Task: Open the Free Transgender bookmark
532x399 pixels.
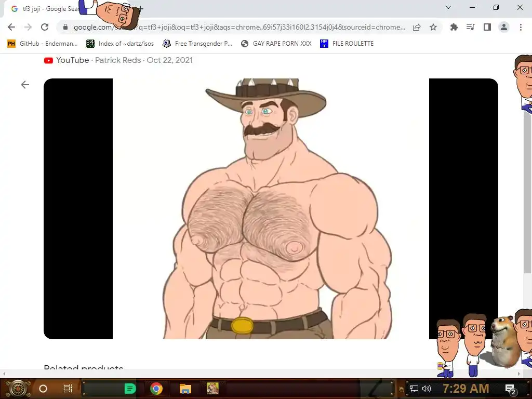Action: (197, 44)
